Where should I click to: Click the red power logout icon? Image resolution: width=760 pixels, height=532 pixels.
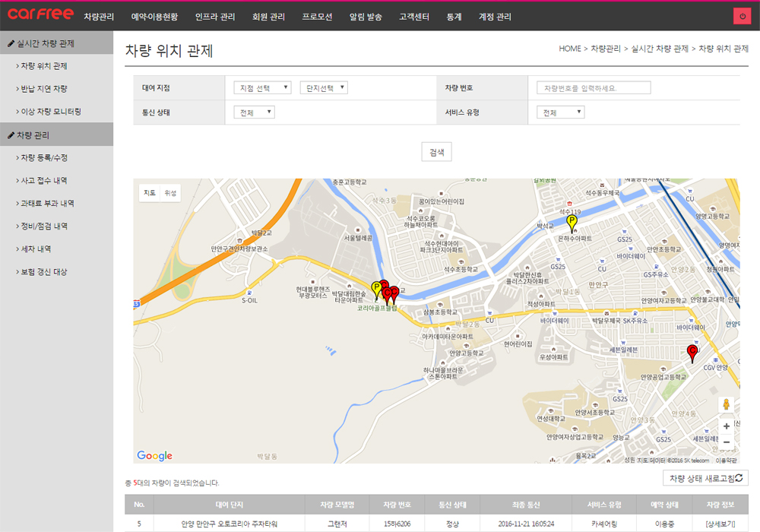742,16
